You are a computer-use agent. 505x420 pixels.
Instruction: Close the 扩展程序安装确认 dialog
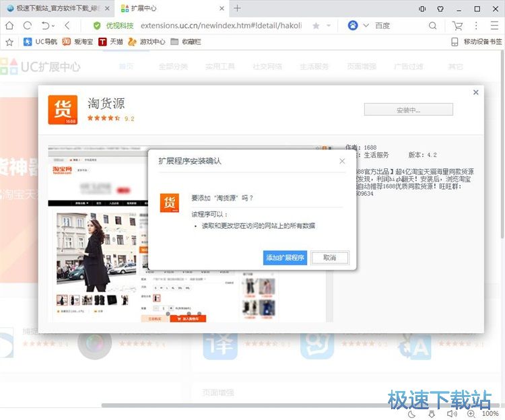point(342,161)
